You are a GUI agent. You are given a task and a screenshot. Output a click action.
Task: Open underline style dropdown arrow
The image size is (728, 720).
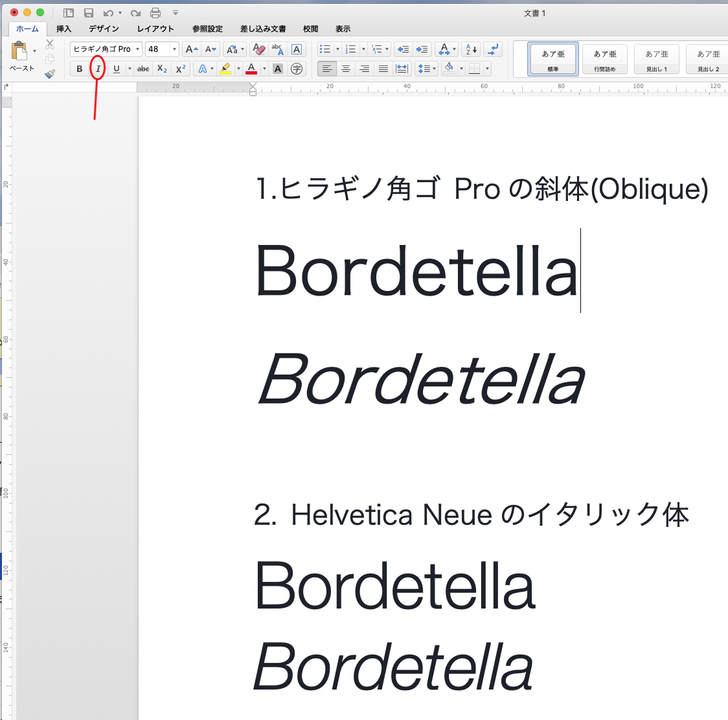[x=130, y=69]
